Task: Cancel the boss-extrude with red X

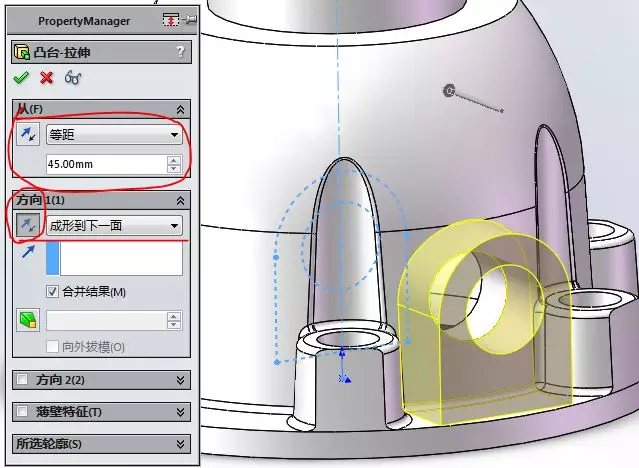Action: [46, 77]
